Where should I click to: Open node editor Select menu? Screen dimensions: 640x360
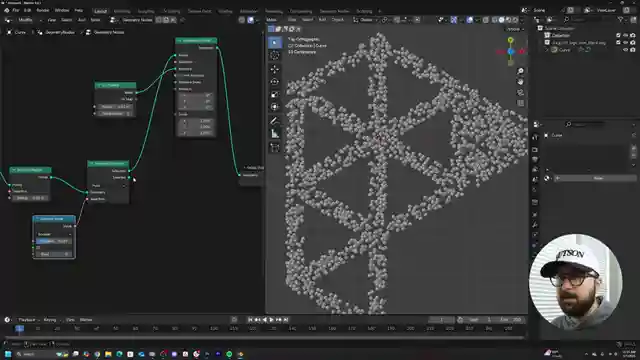click(67, 20)
